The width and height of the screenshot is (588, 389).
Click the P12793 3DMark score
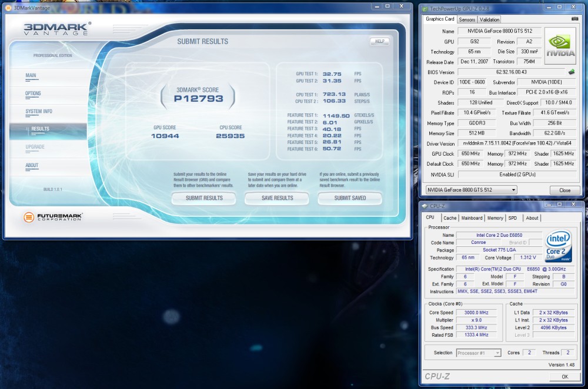coord(198,99)
